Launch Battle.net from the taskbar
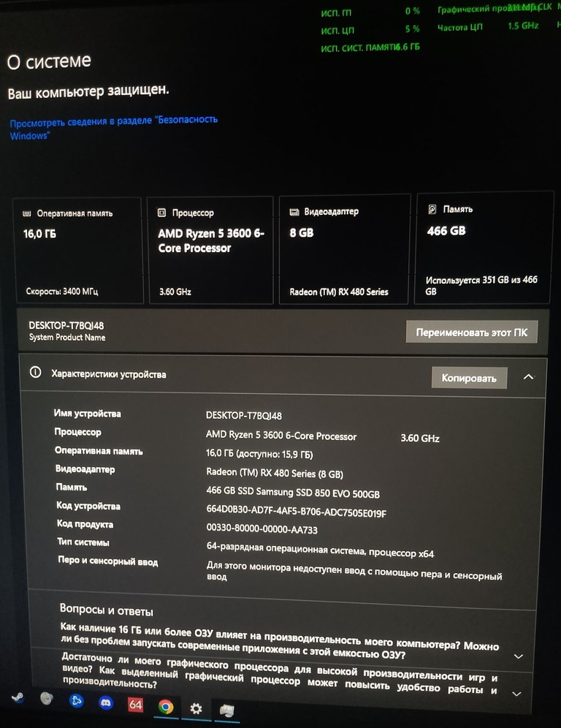 click(76, 701)
